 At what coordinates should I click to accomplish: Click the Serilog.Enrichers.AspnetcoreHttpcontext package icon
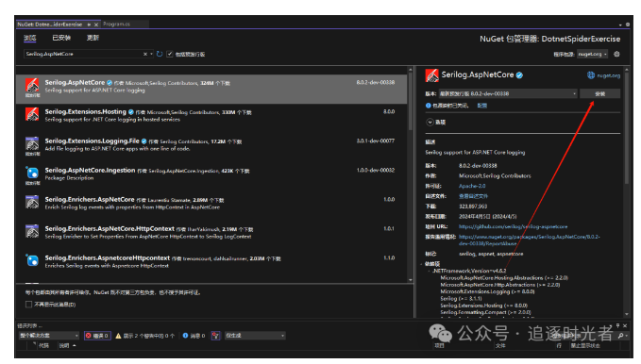click(32, 260)
